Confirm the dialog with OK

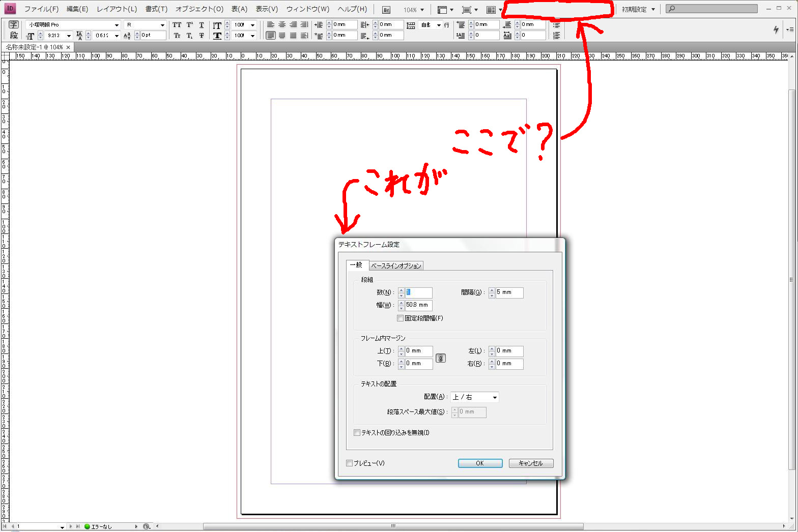[480, 463]
